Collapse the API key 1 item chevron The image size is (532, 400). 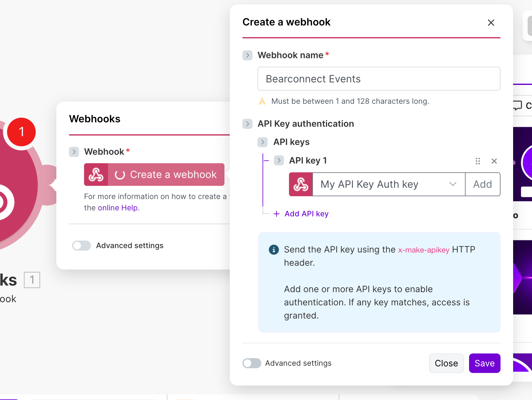(279, 161)
